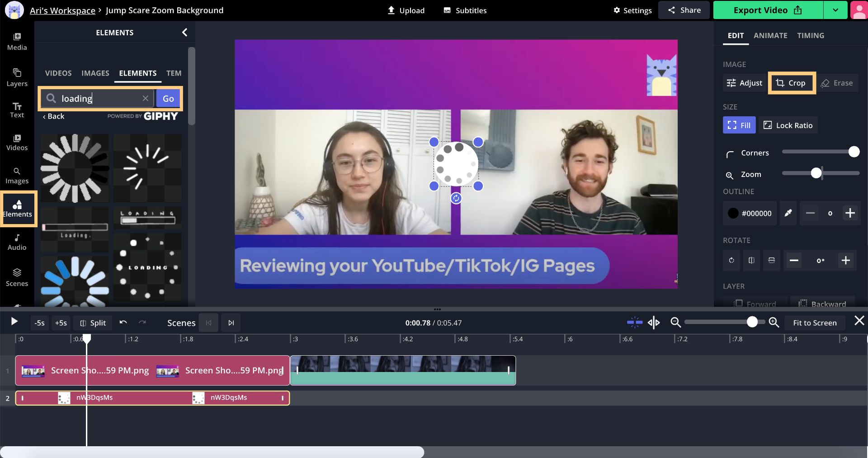Enable Fill size option
868x458 pixels.
point(739,125)
